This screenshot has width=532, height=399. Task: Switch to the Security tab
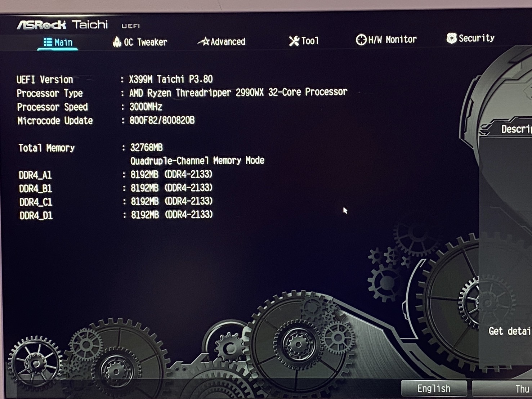click(x=470, y=38)
